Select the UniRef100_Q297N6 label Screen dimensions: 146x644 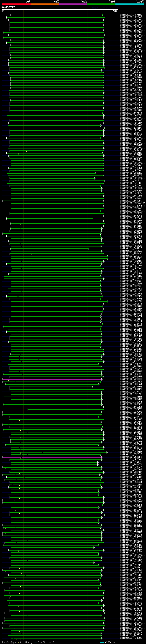(x=131, y=349)
